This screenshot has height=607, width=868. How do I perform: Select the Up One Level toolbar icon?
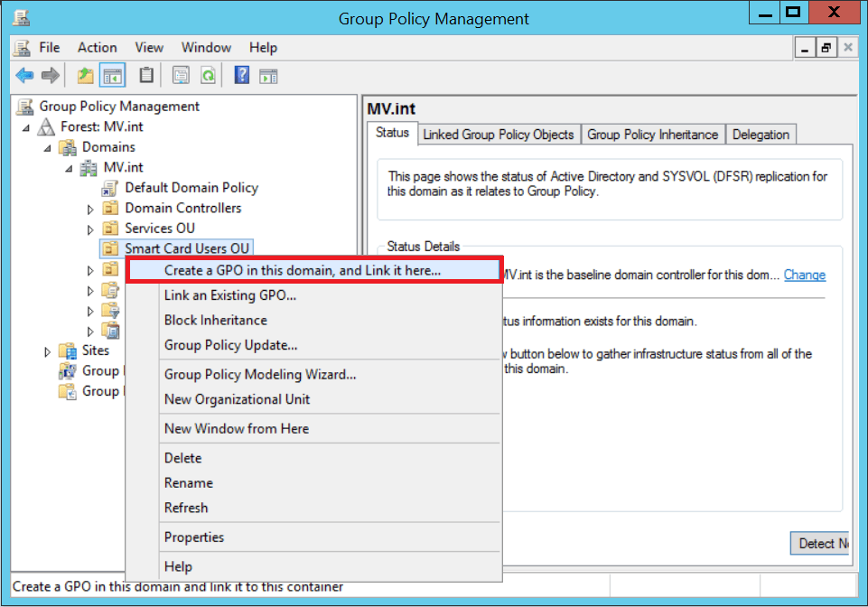pyautogui.click(x=84, y=75)
